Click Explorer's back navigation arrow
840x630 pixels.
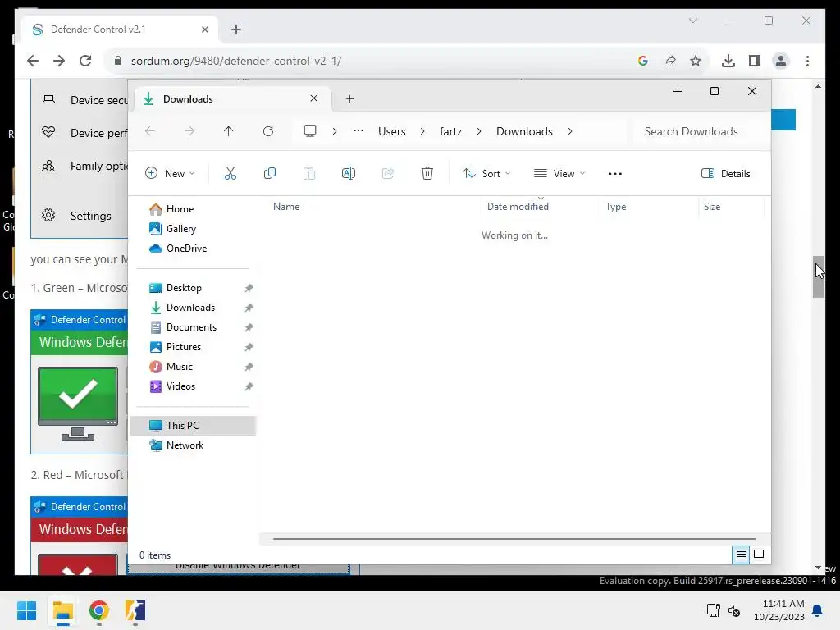pyautogui.click(x=150, y=131)
